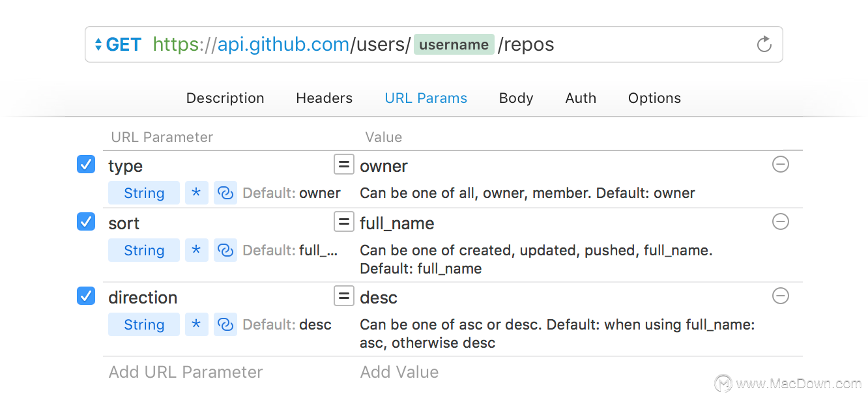Click Default: desc text in direction row
Image resolution: width=868 pixels, height=396 pixels.
tap(287, 325)
